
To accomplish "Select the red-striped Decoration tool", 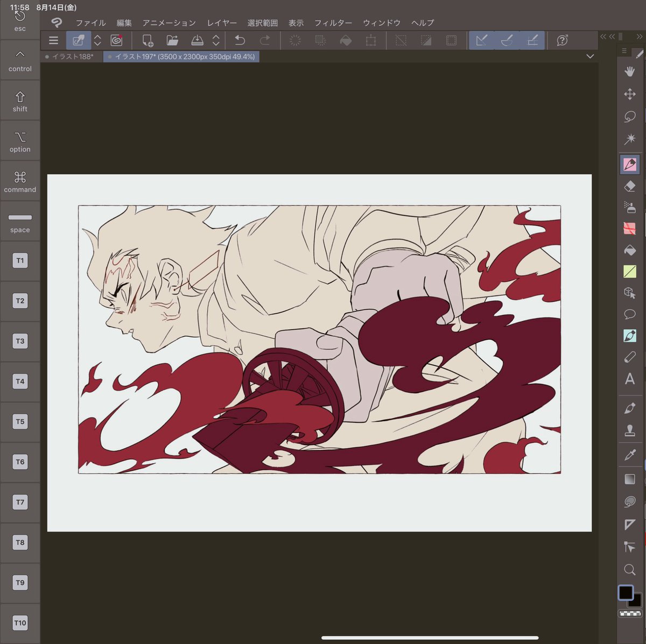I will (630, 229).
